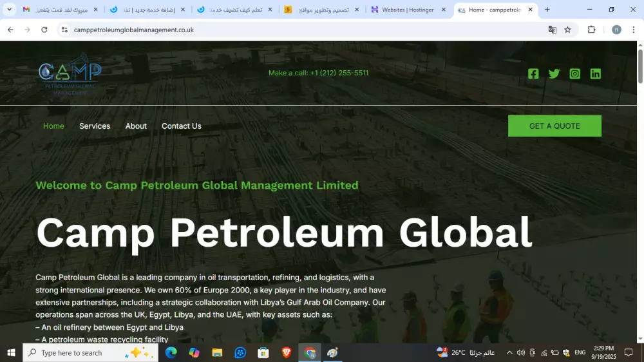The image size is (644, 362).
Task: Open Paint from the taskbar
Action: (x=332, y=352)
